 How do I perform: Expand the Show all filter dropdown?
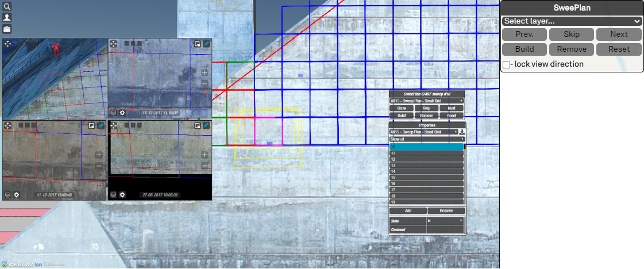pyautogui.click(x=426, y=139)
